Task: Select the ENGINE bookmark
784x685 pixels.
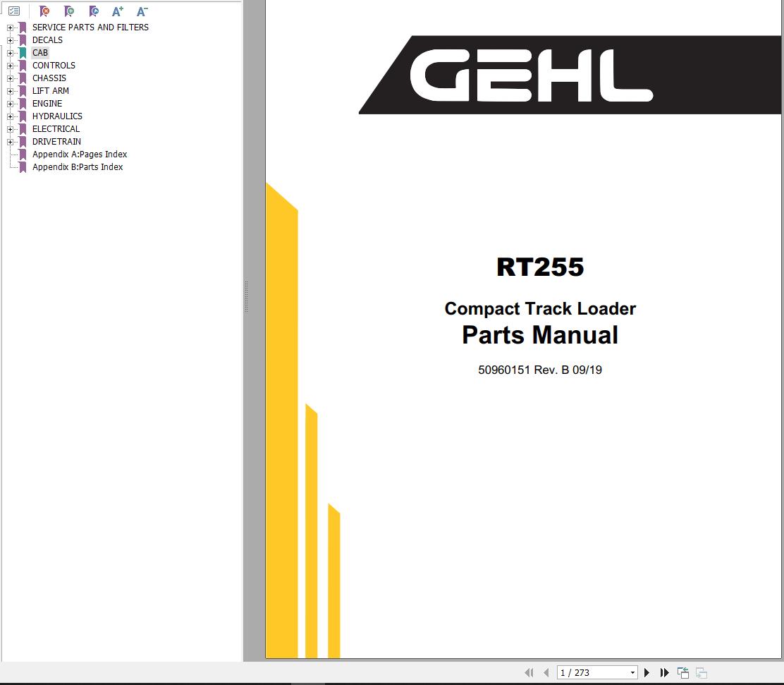Action: [47, 104]
